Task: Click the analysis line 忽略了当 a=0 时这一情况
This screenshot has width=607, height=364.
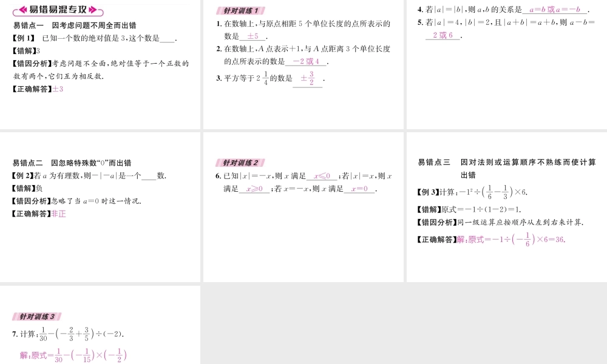Action: coord(97,201)
